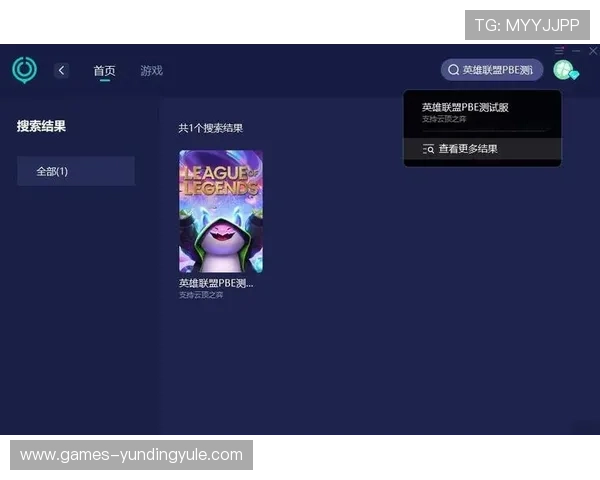Focus the 英雄联盟PBE测 search field
The image size is (600, 480).
point(492,70)
